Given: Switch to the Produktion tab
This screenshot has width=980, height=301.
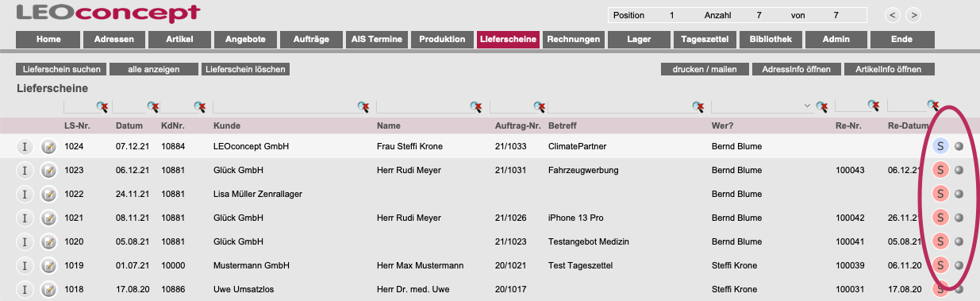Looking at the screenshot, I should click(443, 39).
